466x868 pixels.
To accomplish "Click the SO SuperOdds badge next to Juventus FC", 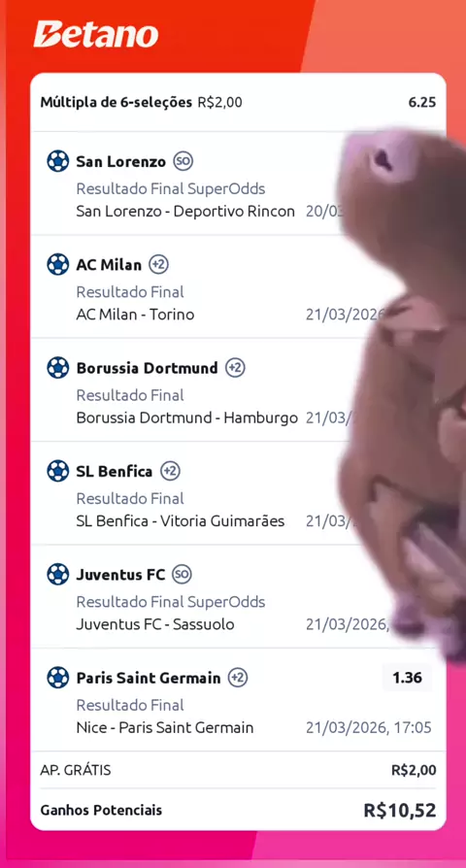I will pyautogui.click(x=182, y=574).
